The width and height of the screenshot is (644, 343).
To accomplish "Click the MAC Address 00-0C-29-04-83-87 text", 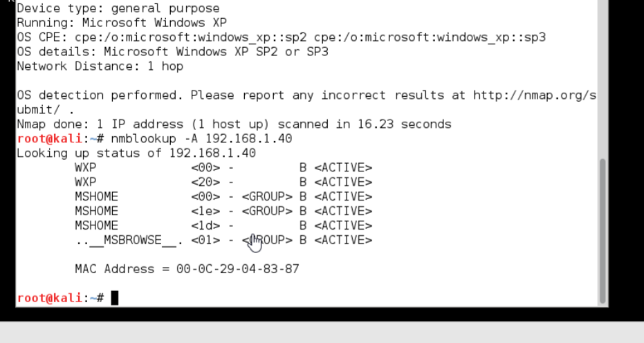I will point(187,269).
